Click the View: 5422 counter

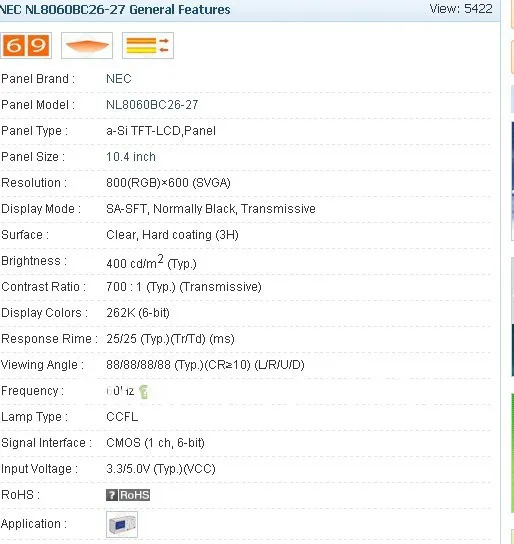[461, 9]
